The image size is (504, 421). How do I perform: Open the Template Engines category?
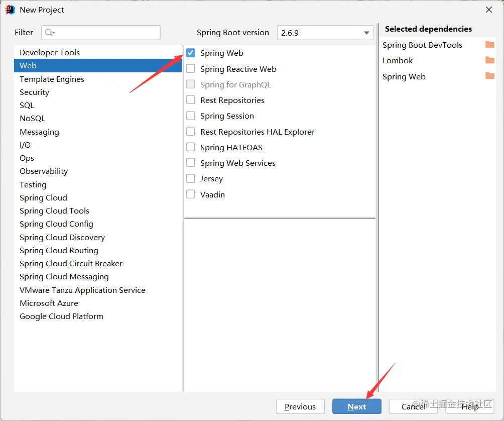(98, 79)
